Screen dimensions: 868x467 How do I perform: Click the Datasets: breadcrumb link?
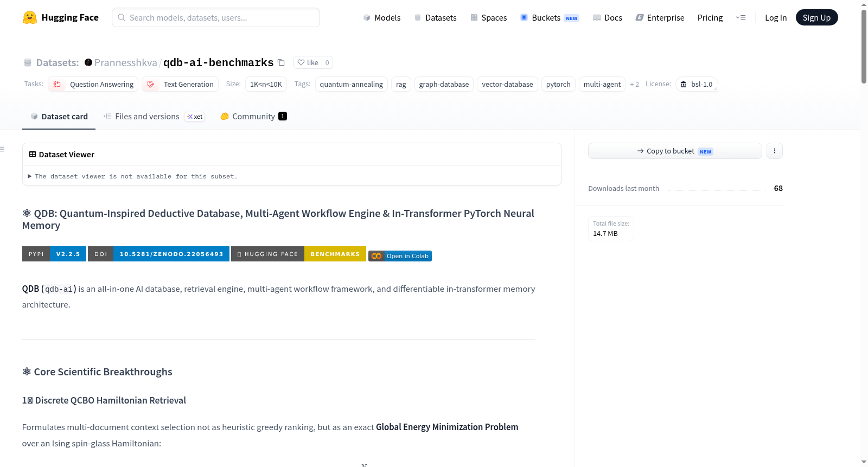[x=58, y=62]
